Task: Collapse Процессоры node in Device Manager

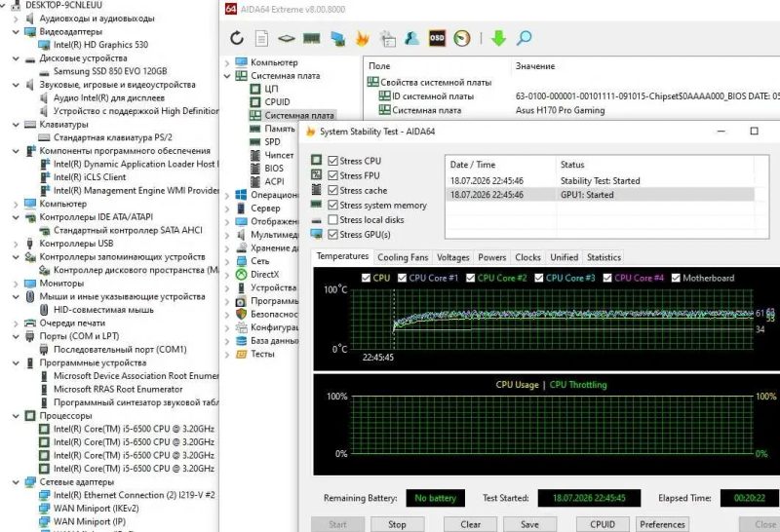Action: tap(16, 416)
